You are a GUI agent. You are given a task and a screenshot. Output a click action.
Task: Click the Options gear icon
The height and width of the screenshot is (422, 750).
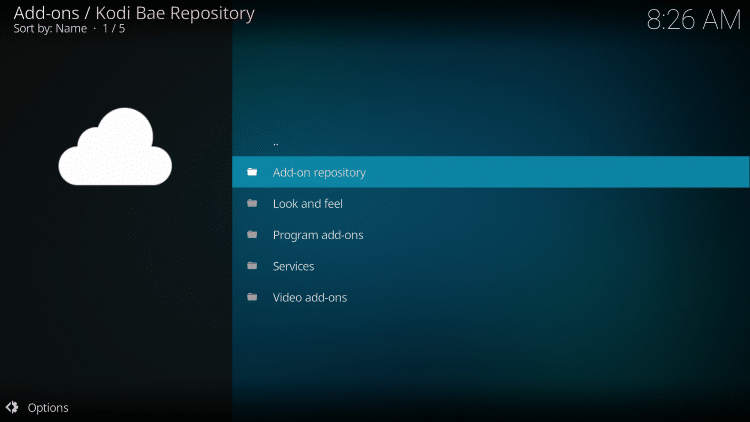[x=12, y=407]
